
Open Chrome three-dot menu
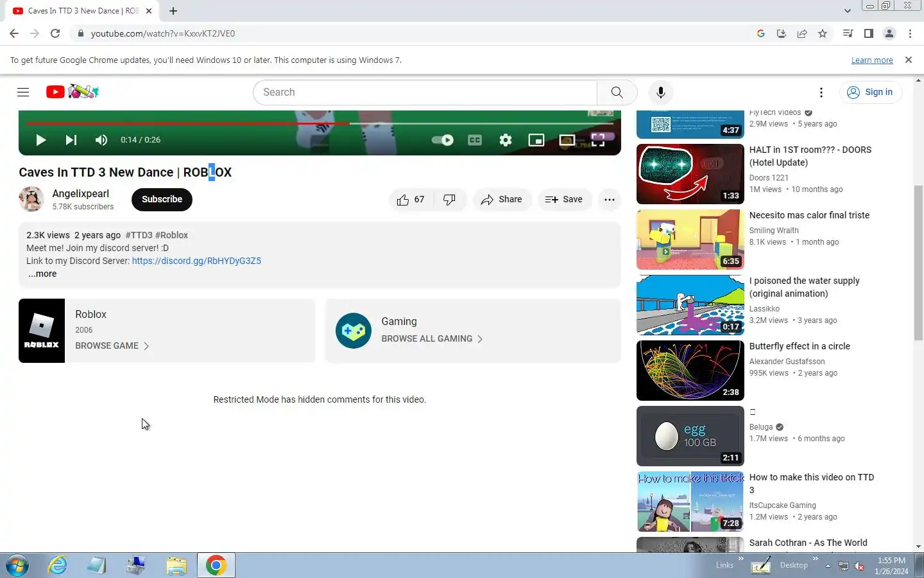910,33
